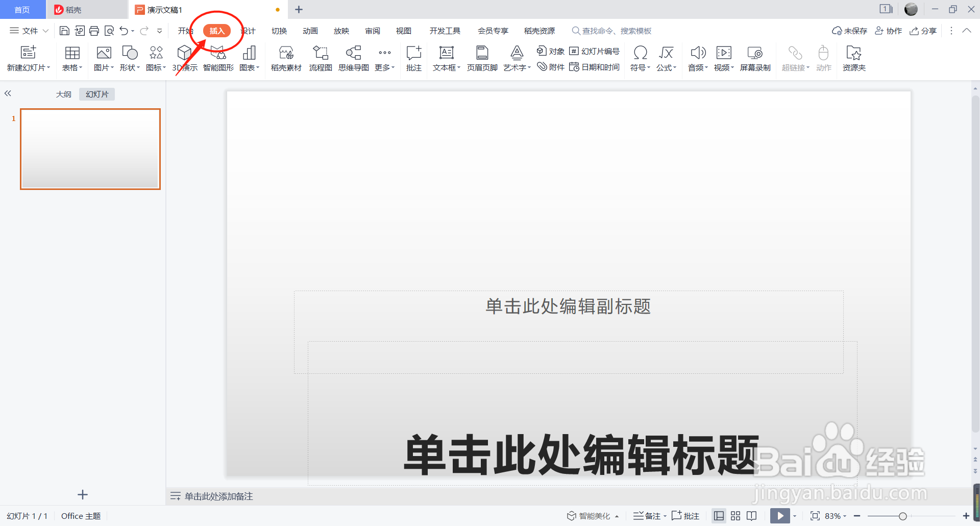Click the zoom slider handle
The height and width of the screenshot is (526, 980).
pyautogui.click(x=902, y=516)
